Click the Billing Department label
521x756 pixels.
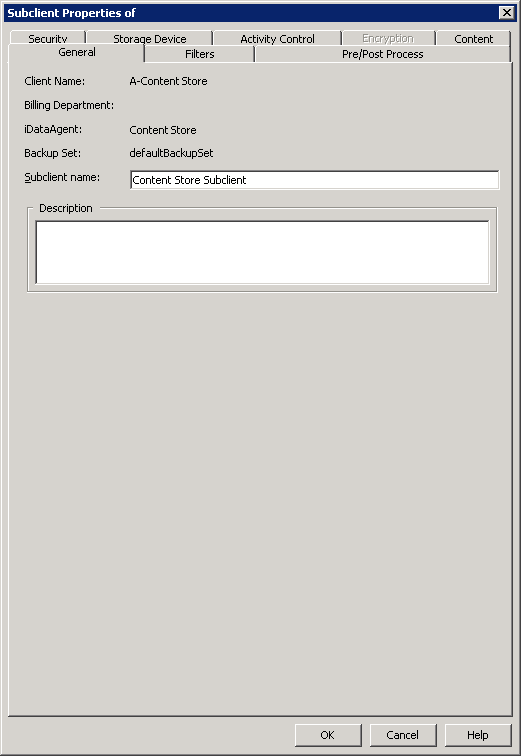point(69,105)
